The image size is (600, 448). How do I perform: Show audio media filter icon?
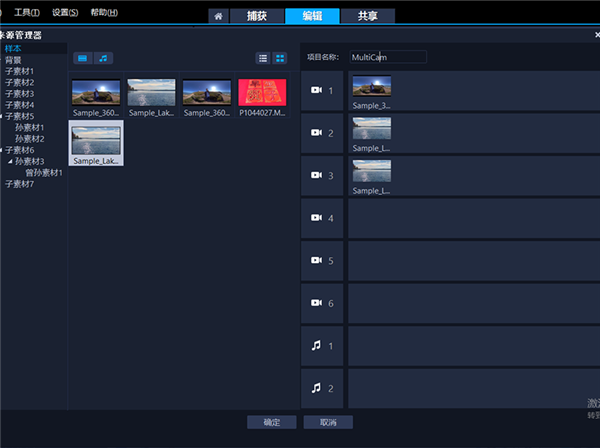[x=103, y=58]
